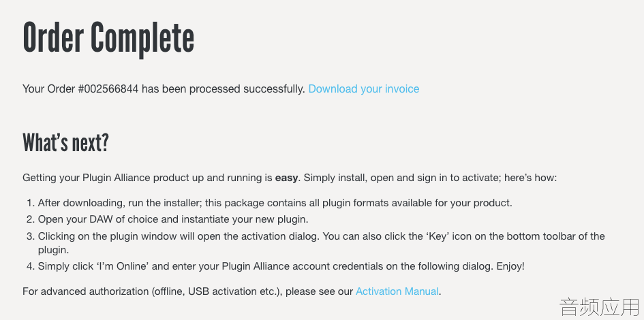The image size is (644, 320).
Task: Click the 音频应用 watermark
Action: point(600,307)
